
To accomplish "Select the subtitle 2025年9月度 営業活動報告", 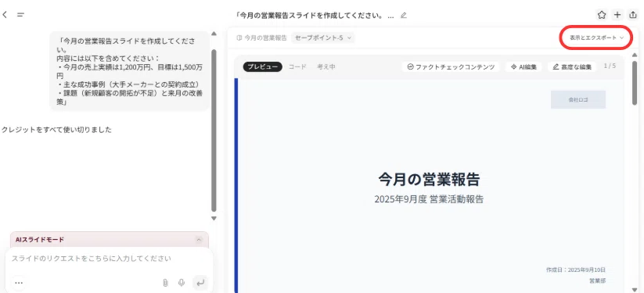I will click(429, 199).
